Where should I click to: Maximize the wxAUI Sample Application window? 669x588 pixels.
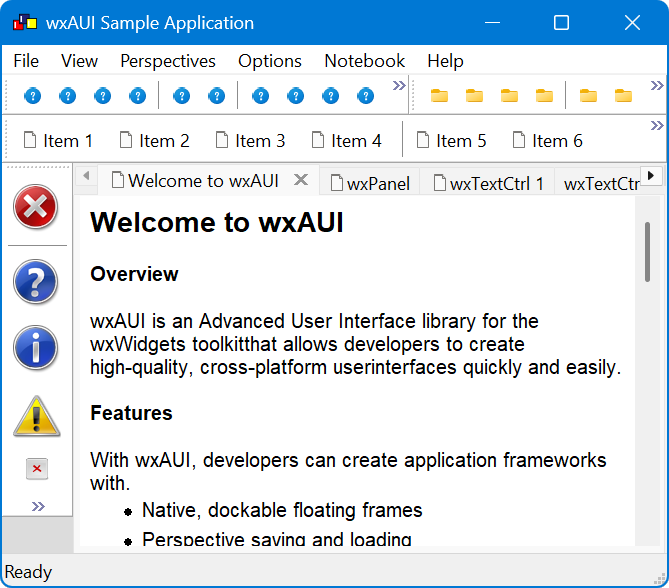pyautogui.click(x=561, y=23)
